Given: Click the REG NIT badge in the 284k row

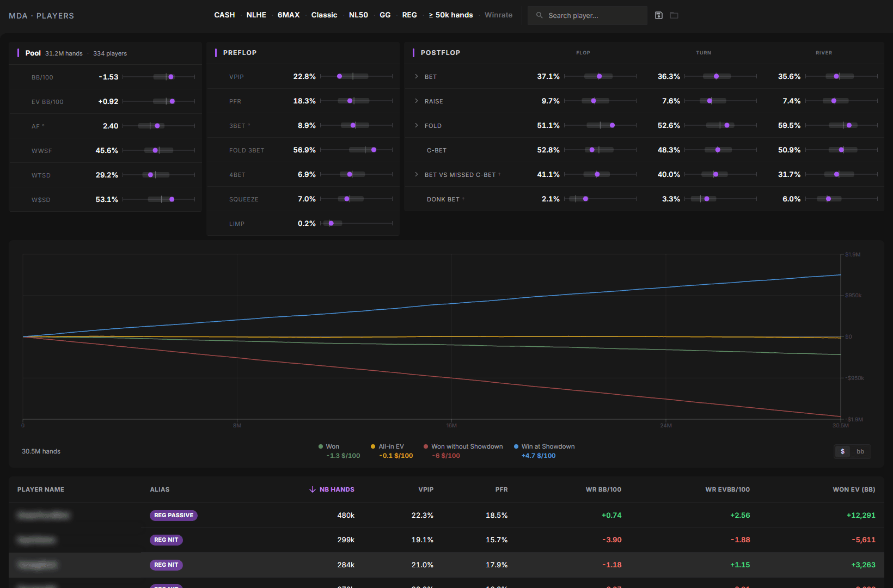Looking at the screenshot, I should (166, 565).
